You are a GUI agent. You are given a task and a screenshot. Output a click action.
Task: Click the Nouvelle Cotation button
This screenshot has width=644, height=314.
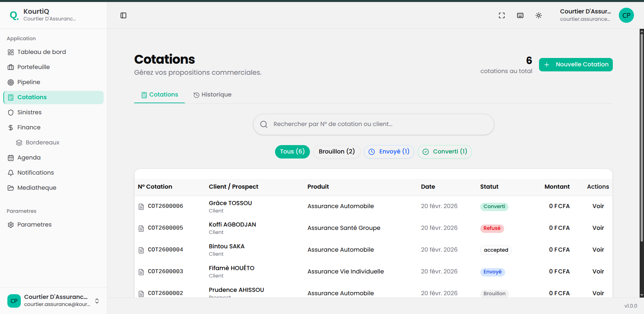(576, 64)
